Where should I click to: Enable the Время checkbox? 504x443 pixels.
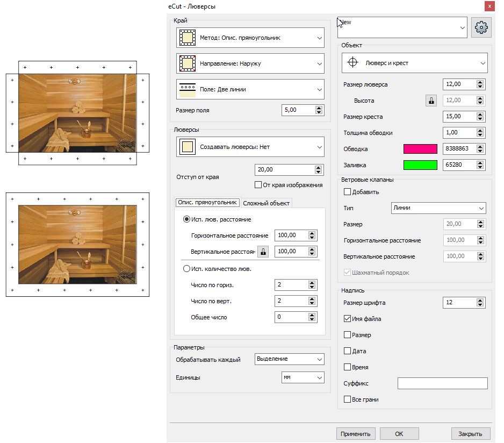[x=347, y=367]
